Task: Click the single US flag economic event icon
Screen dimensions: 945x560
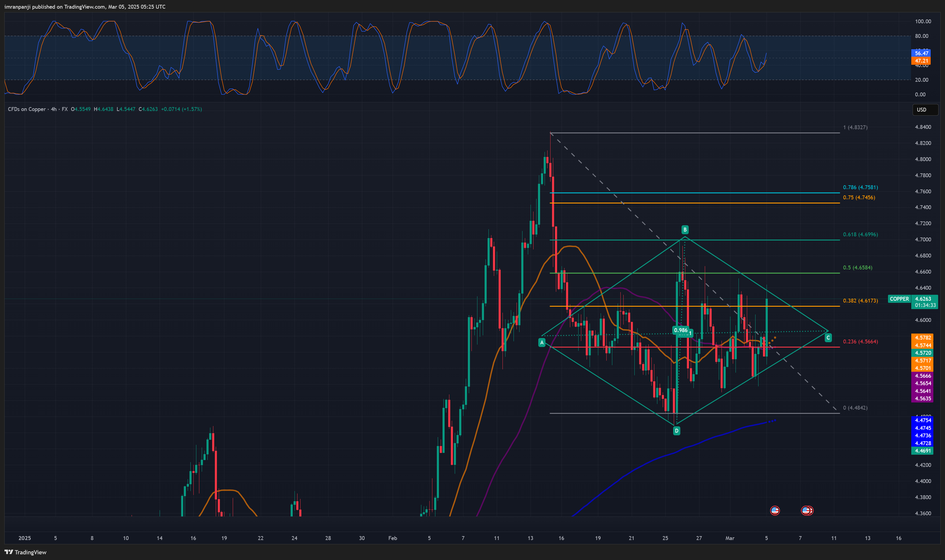Action: pos(775,510)
